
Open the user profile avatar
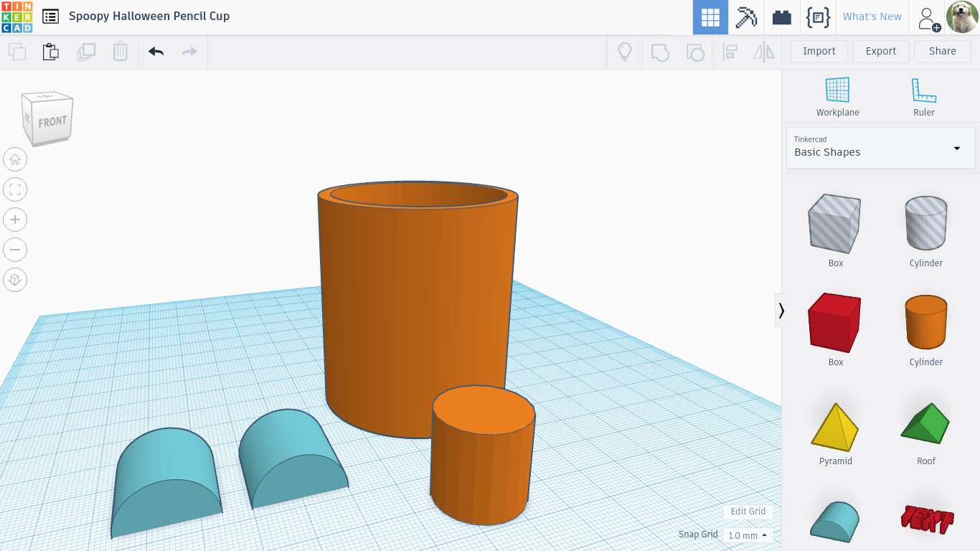pos(962,17)
